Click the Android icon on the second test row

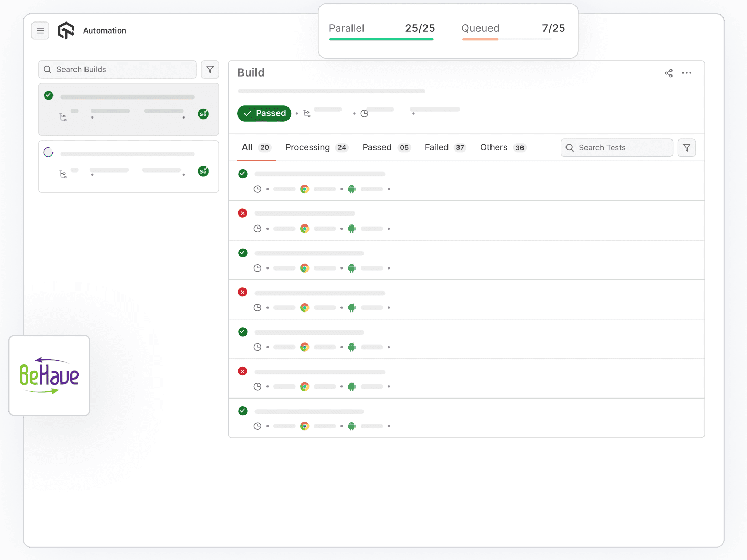tap(351, 229)
